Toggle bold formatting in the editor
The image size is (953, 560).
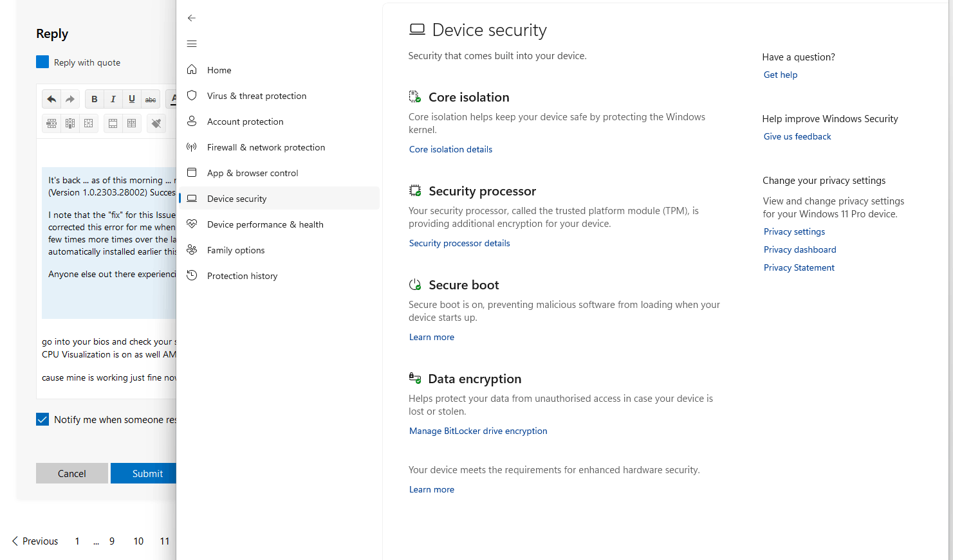pos(95,99)
